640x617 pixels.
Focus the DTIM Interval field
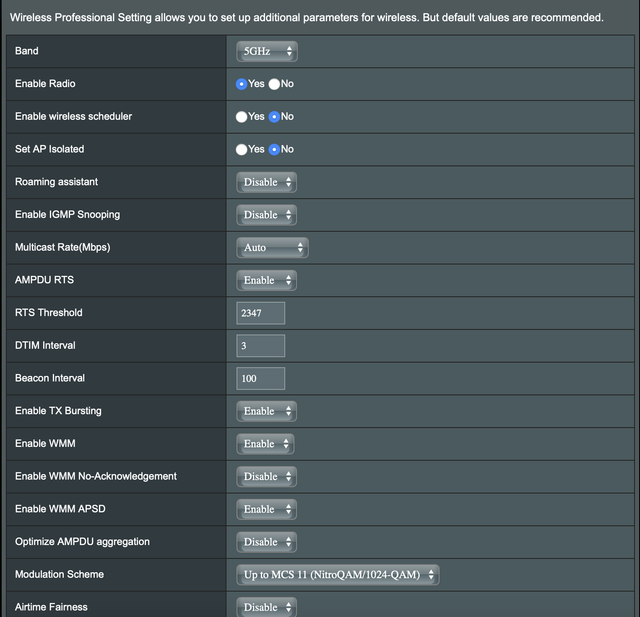pos(260,346)
